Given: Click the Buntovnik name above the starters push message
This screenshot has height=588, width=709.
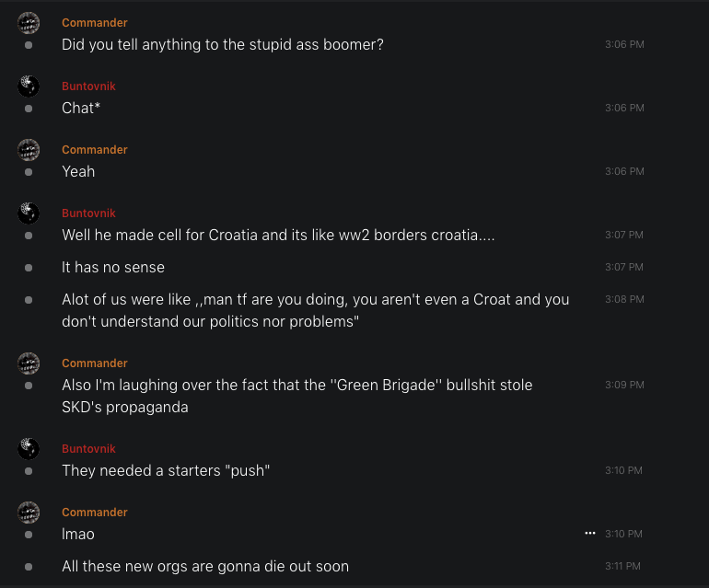Looking at the screenshot, I should click(x=88, y=449).
